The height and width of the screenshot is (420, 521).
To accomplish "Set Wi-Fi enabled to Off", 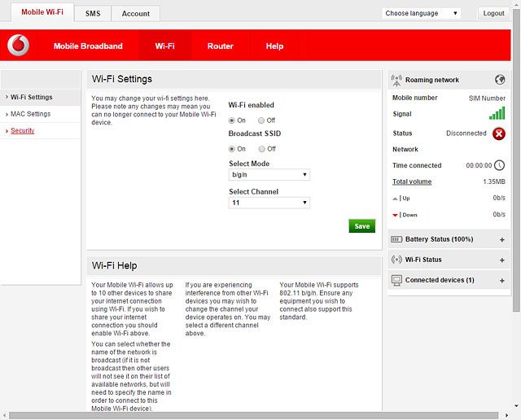I will tap(262, 120).
